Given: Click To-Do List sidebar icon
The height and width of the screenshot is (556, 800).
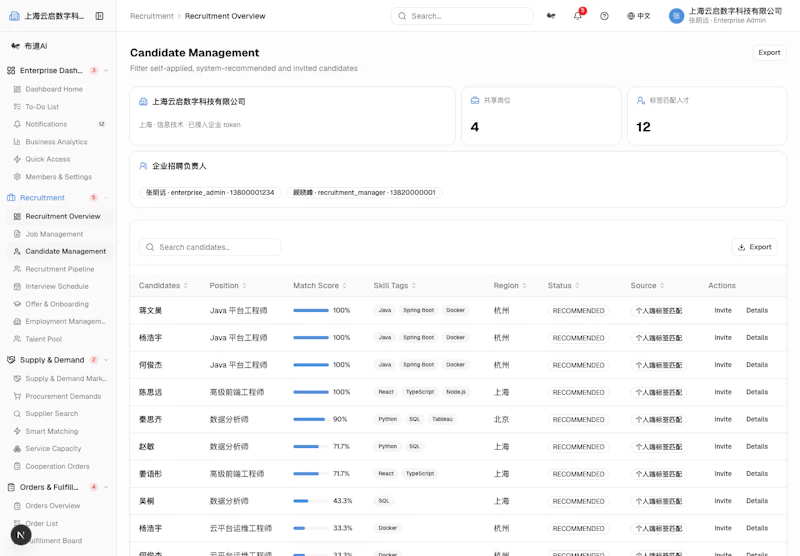Looking at the screenshot, I should click(17, 107).
